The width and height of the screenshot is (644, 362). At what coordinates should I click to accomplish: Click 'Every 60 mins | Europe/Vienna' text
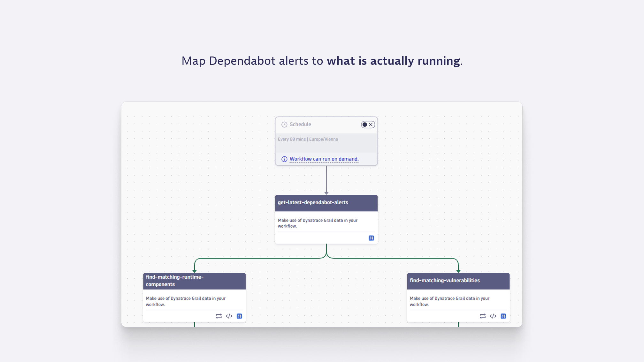tap(308, 139)
